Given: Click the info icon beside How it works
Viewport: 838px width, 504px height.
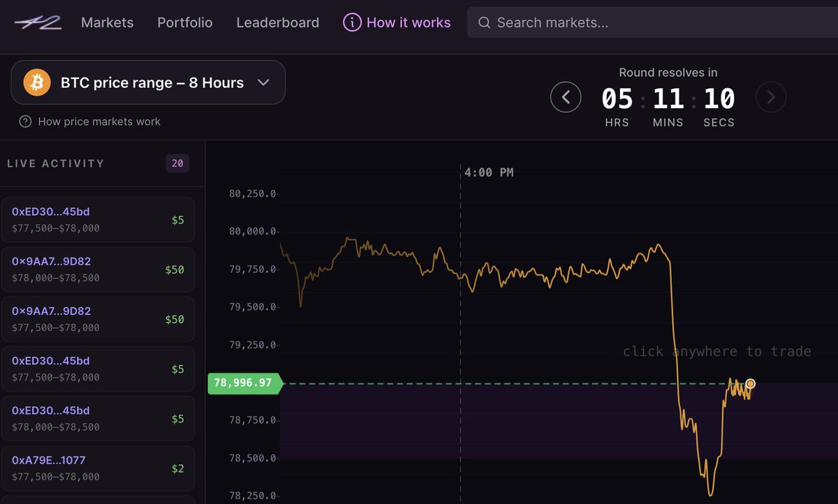Looking at the screenshot, I should point(352,22).
